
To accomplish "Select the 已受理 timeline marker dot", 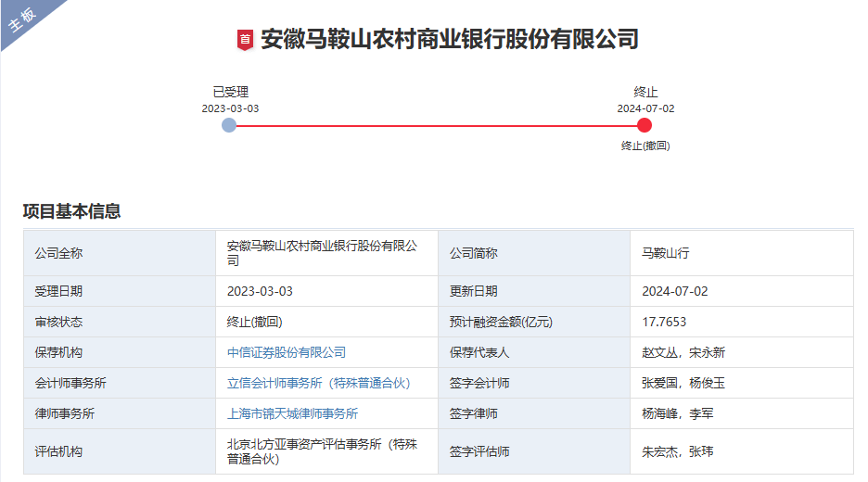I will pos(229,125).
